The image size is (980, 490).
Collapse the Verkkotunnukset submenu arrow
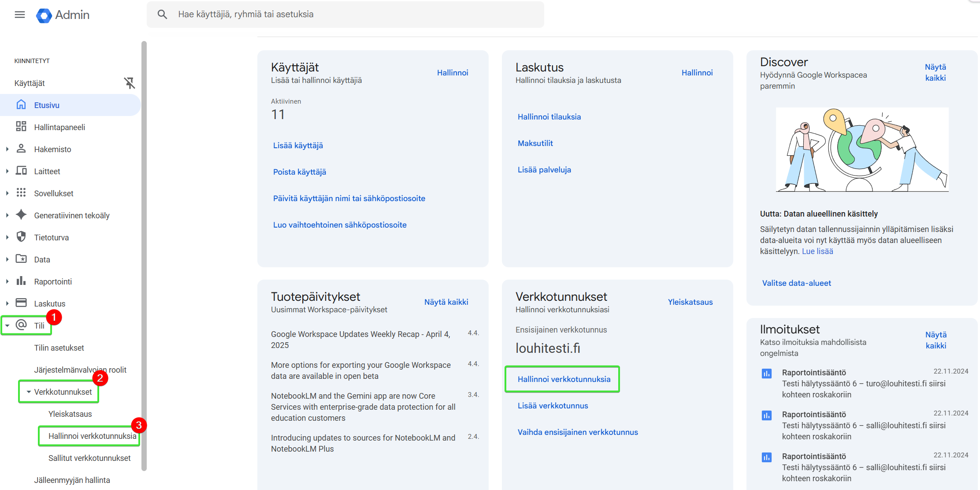tap(29, 392)
